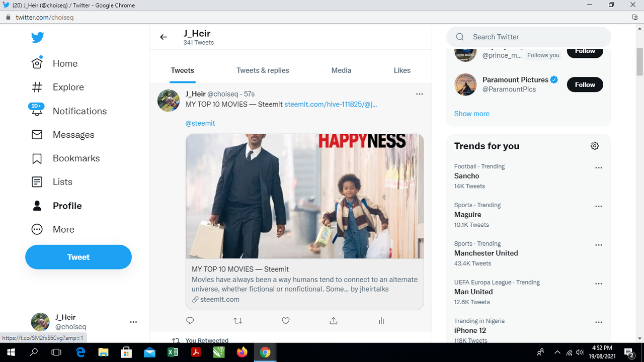Open Bookmarks from the sidebar

65,158
